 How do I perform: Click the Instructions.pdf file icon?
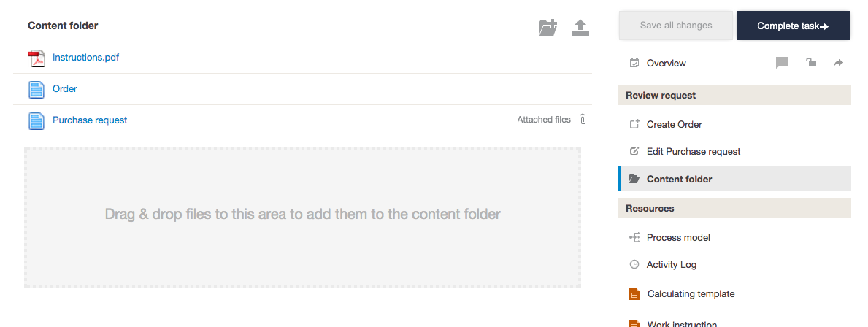37,58
